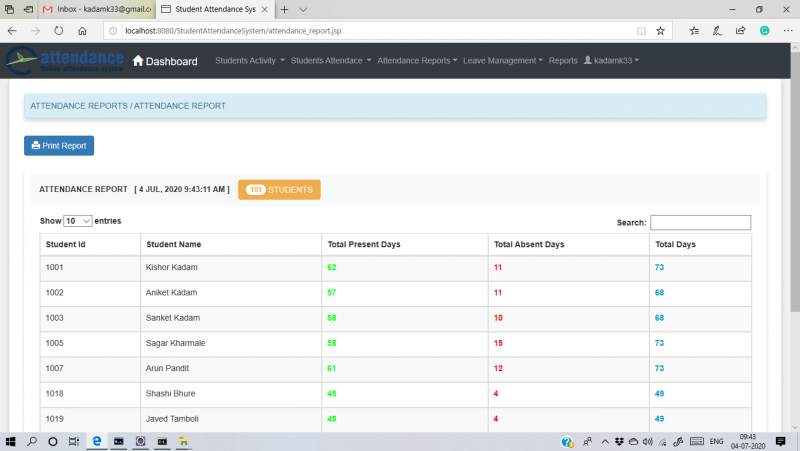Click the Search input field
Screen dimensions: 800x451
click(700, 222)
